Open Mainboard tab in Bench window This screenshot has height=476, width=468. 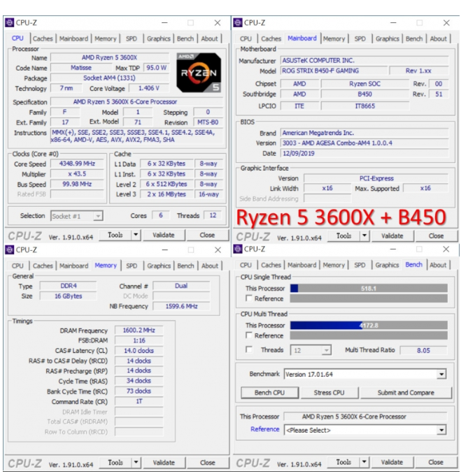click(x=302, y=265)
